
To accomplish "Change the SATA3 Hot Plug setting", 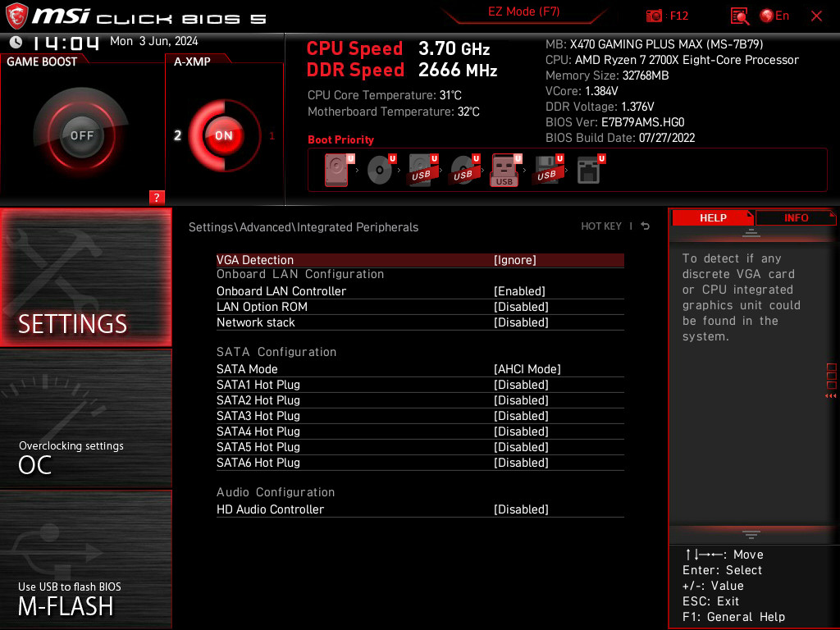I will 420,416.
